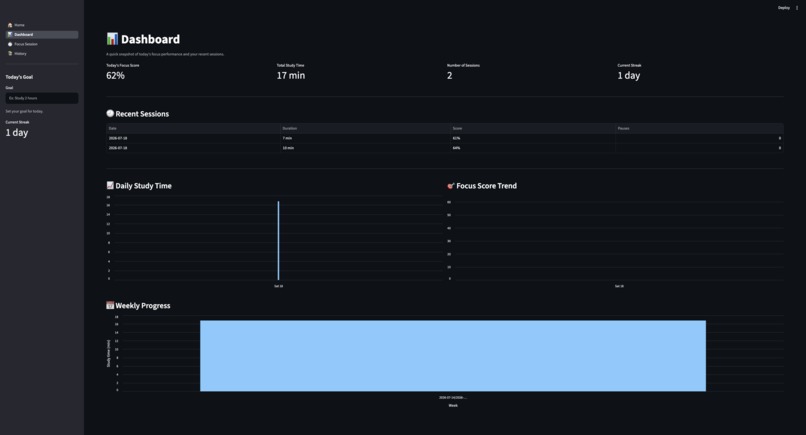Click target icon beside Focus Score Trend
The height and width of the screenshot is (435, 806).
451,186
